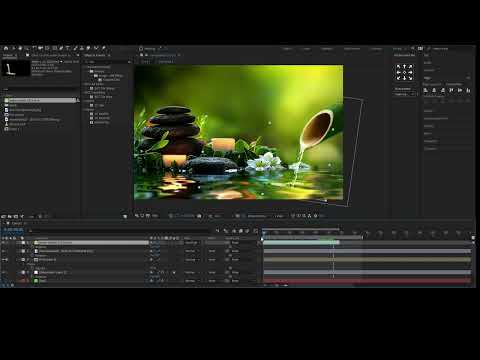The height and width of the screenshot is (360, 480).
Task: Open blending mode dropdown of the Adjustment Layer
Action: point(192,272)
